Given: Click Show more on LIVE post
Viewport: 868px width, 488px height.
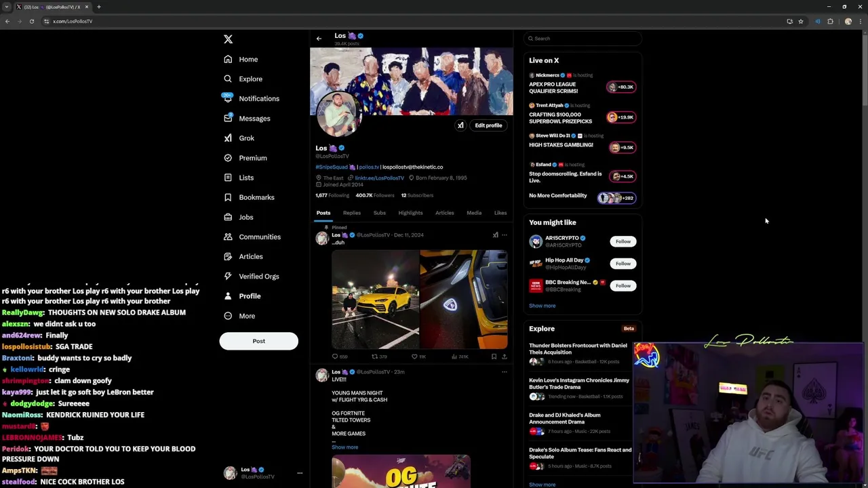Looking at the screenshot, I should [x=344, y=447].
